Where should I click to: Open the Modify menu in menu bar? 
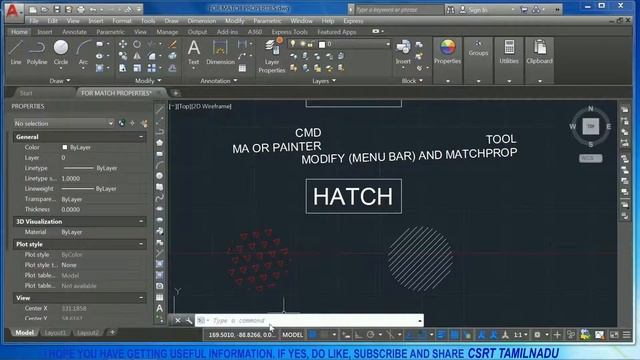pos(235,21)
